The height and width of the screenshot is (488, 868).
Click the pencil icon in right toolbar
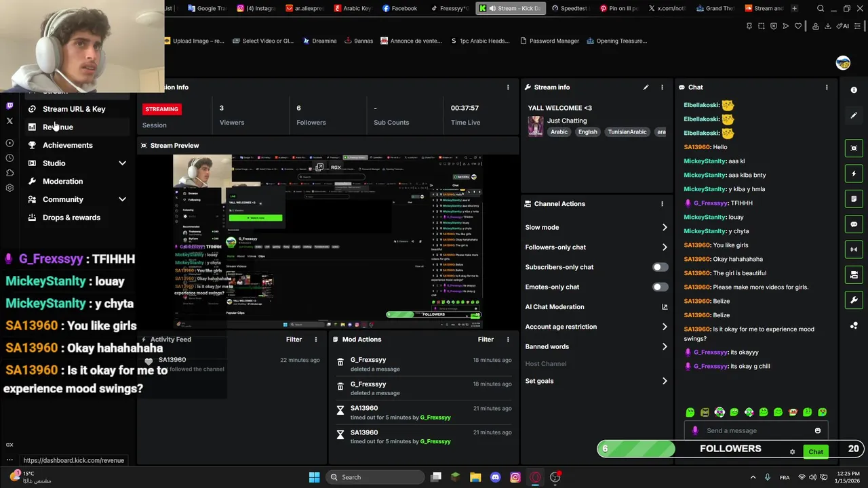coord(854,115)
